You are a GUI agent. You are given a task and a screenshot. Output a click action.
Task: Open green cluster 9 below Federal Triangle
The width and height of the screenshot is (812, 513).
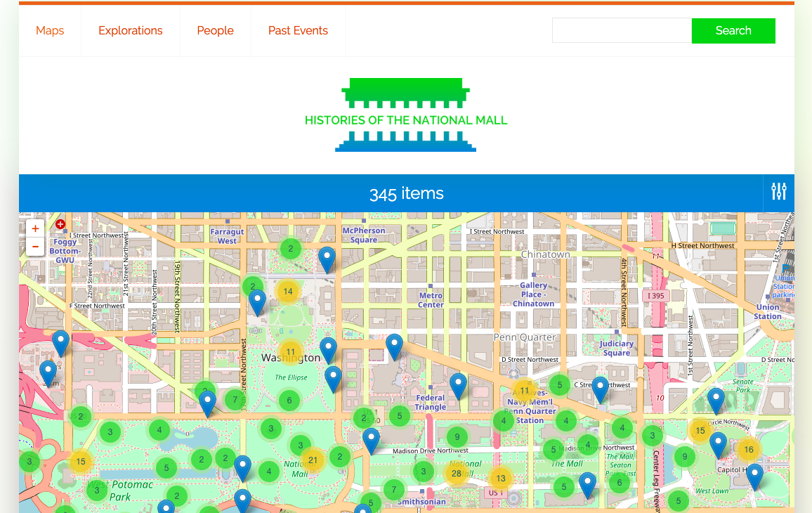coord(457,437)
